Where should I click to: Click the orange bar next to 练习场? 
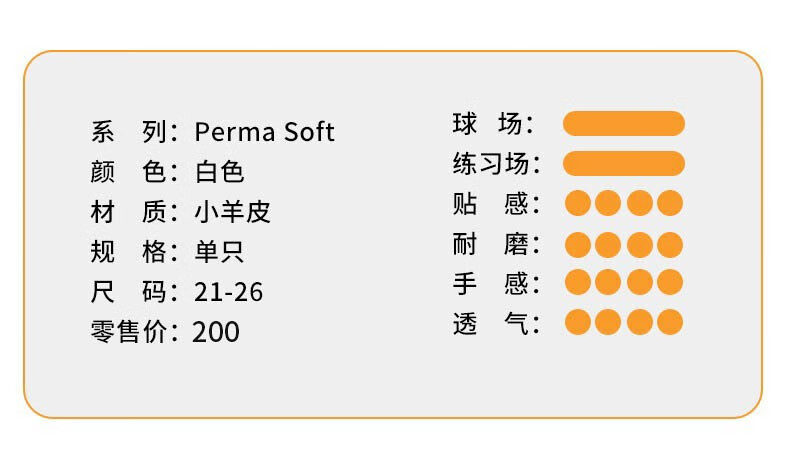(623, 163)
